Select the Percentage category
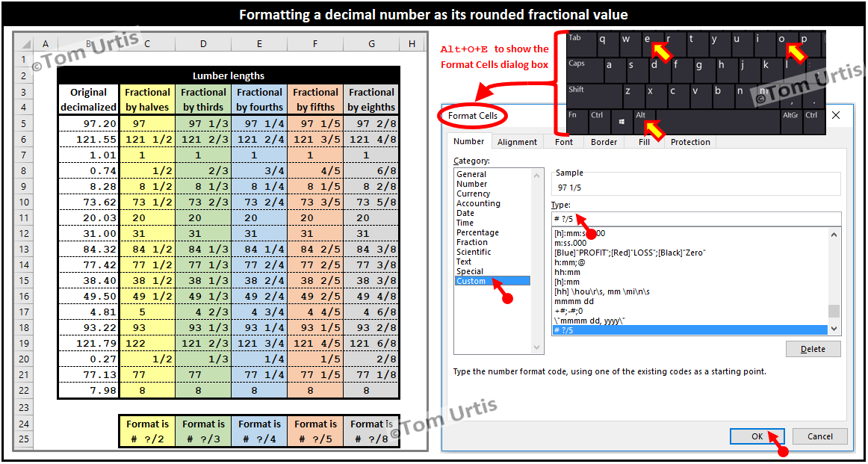The height and width of the screenshot is (464, 868). [x=477, y=232]
